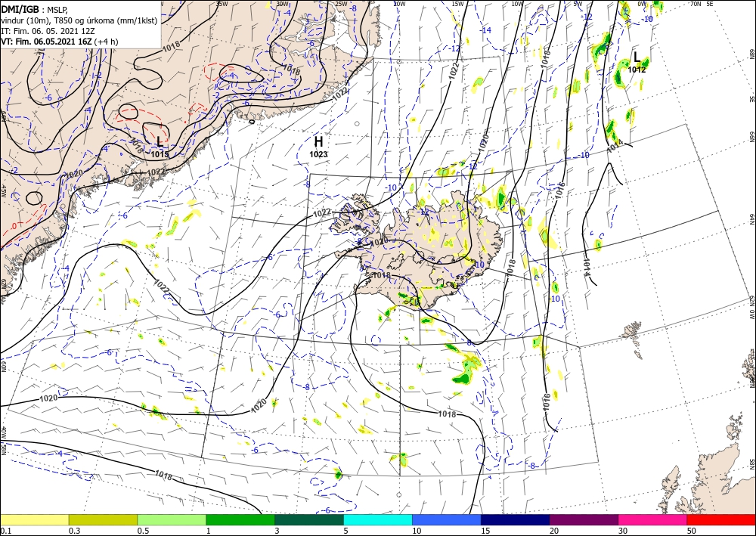Pick the cyan 5–10 legend swatch

pos(378,519)
